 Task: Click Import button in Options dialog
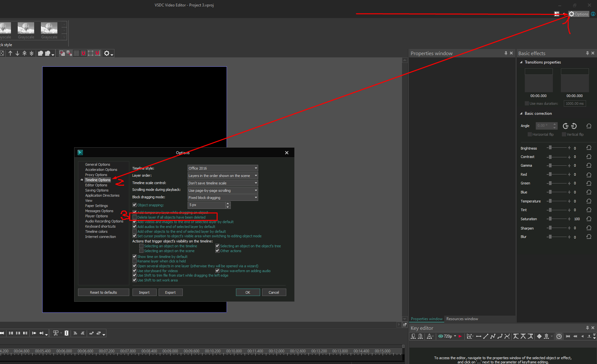144,292
